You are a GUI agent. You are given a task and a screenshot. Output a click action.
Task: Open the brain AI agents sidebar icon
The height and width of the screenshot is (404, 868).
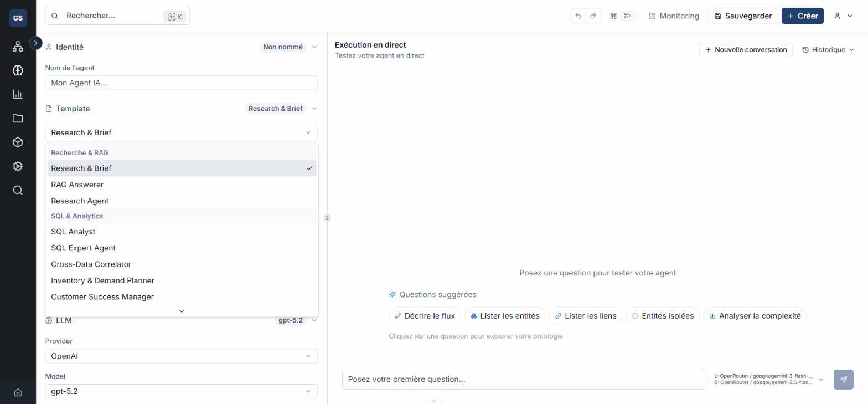18,70
